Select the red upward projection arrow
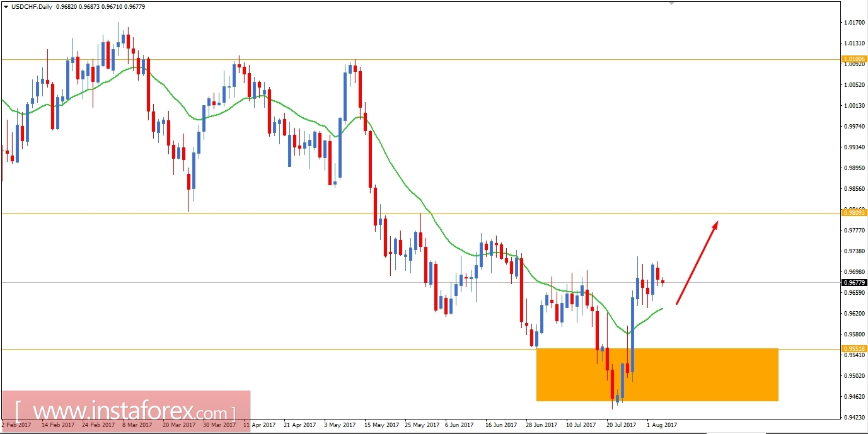868x434 pixels. [x=697, y=261]
